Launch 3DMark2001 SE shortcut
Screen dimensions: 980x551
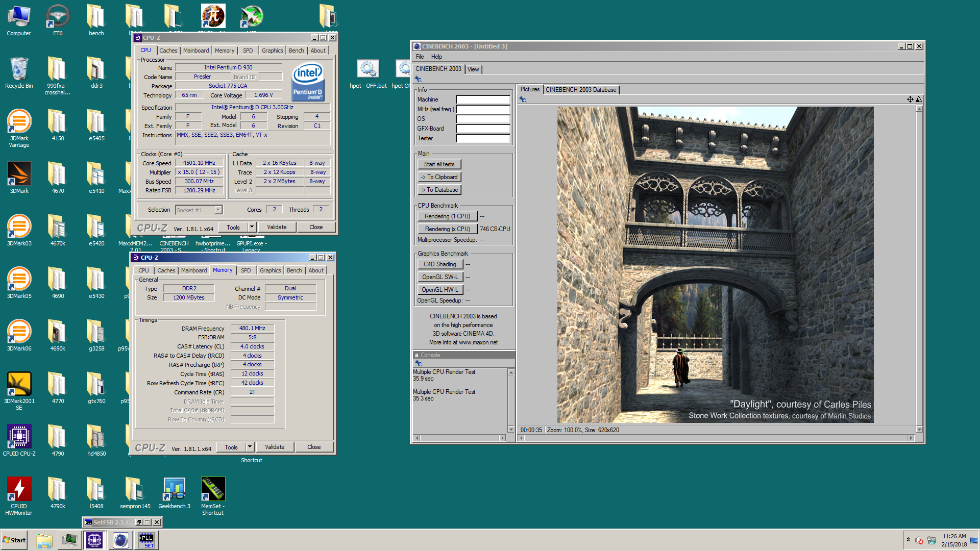(19, 391)
